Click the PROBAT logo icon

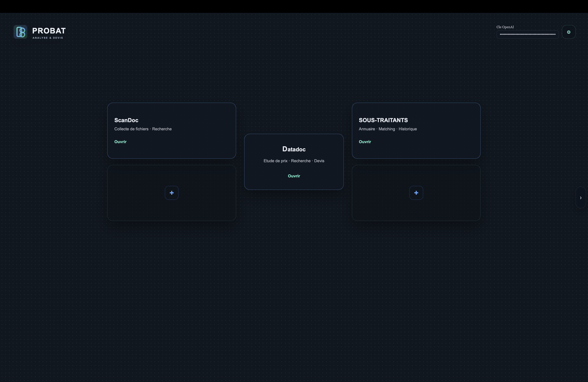pyautogui.click(x=20, y=32)
